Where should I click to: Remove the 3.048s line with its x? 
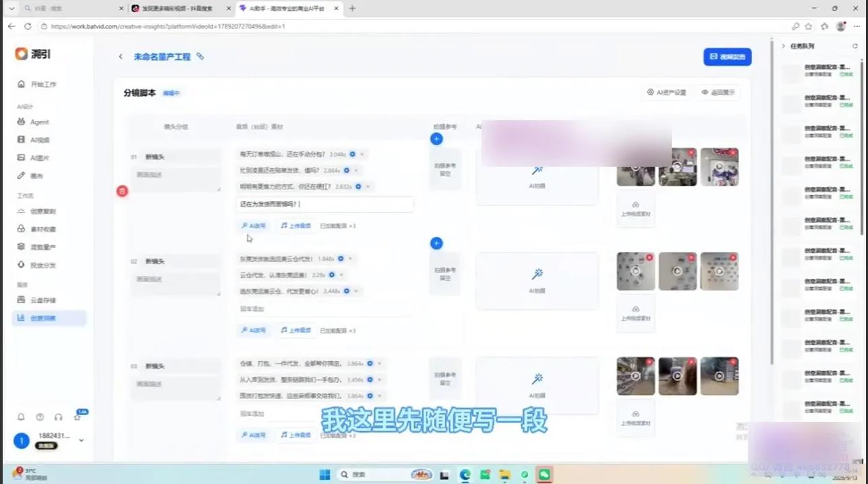(361, 155)
